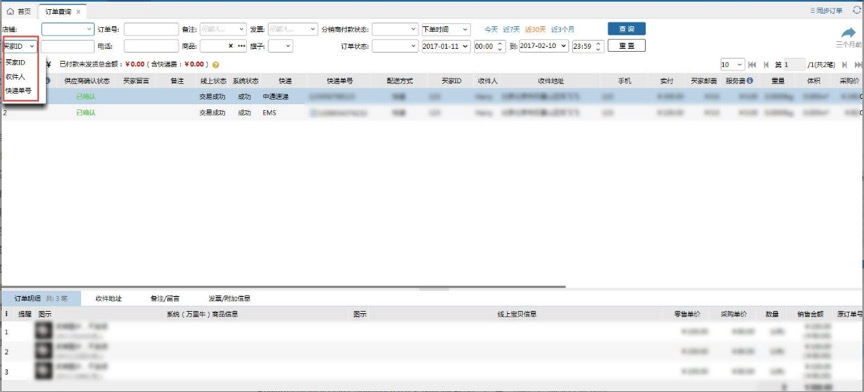Click the 线上宝贝信息 column header

517,314
